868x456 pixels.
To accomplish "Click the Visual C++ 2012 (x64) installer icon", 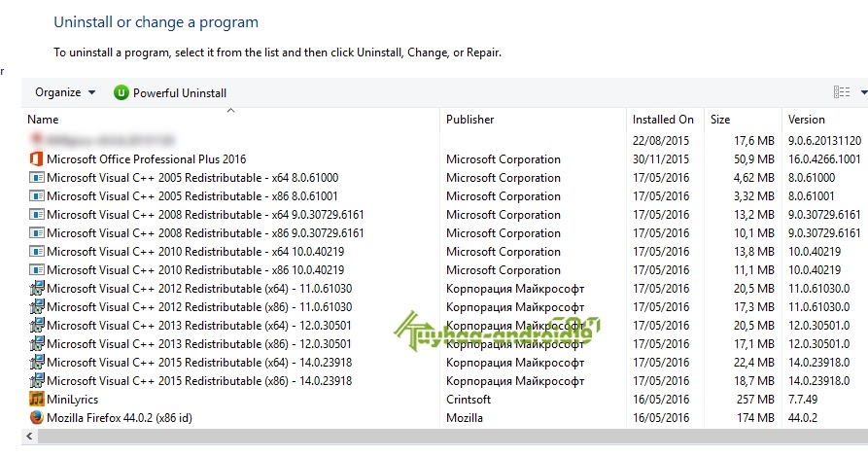I will pos(36,289).
